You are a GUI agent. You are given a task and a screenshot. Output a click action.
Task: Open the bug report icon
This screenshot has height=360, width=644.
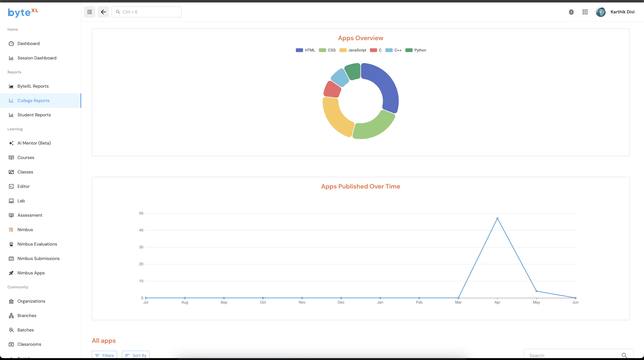(571, 12)
